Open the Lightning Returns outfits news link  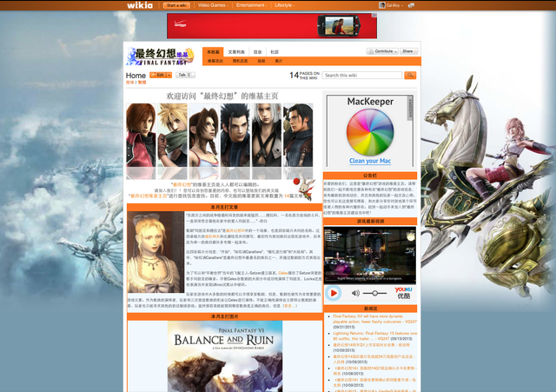[x=374, y=336]
